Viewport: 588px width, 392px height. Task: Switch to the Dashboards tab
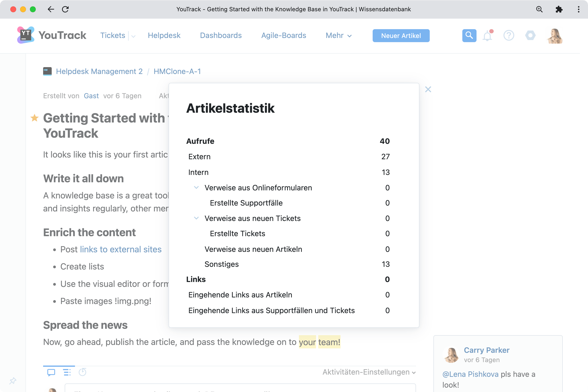pyautogui.click(x=220, y=36)
